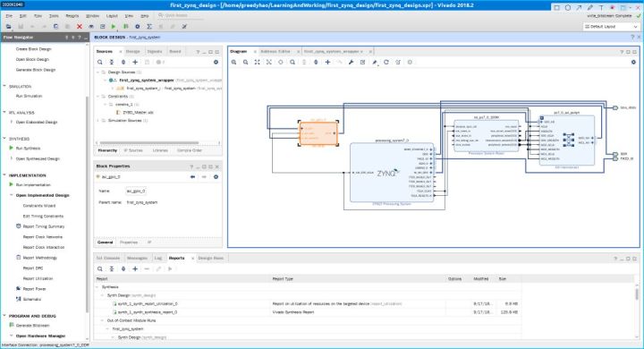Click the Schematic item under Implementation
This screenshot has height=349, width=644.
[x=31, y=299]
